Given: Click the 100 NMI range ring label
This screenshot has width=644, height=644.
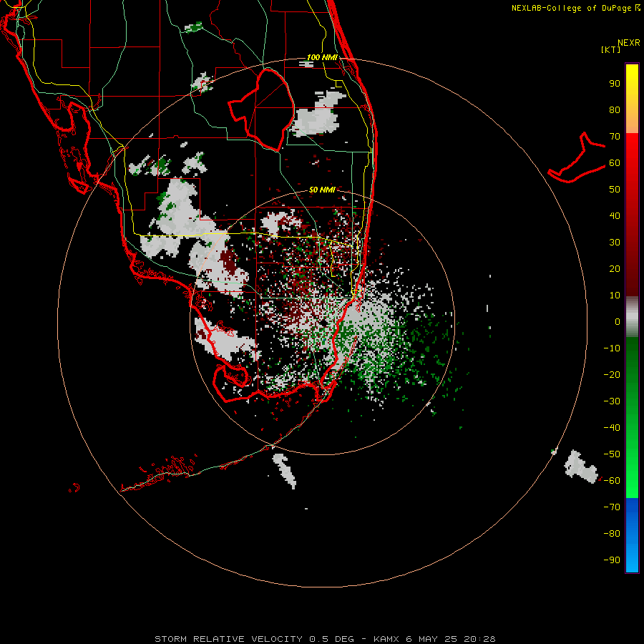Looking at the screenshot, I should pyautogui.click(x=323, y=57).
